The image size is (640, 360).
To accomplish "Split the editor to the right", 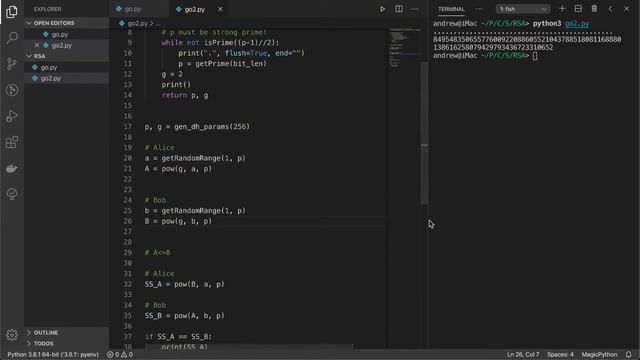I will click(399, 9).
